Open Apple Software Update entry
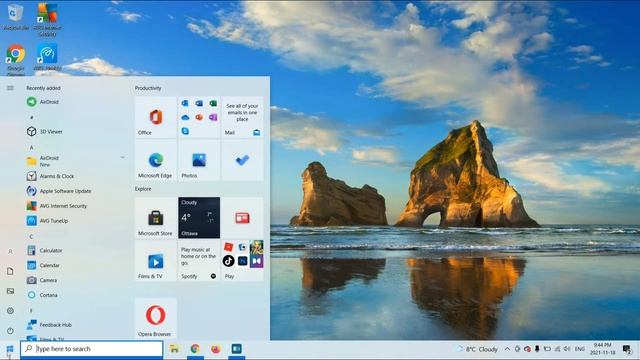640x360 pixels. click(76, 191)
